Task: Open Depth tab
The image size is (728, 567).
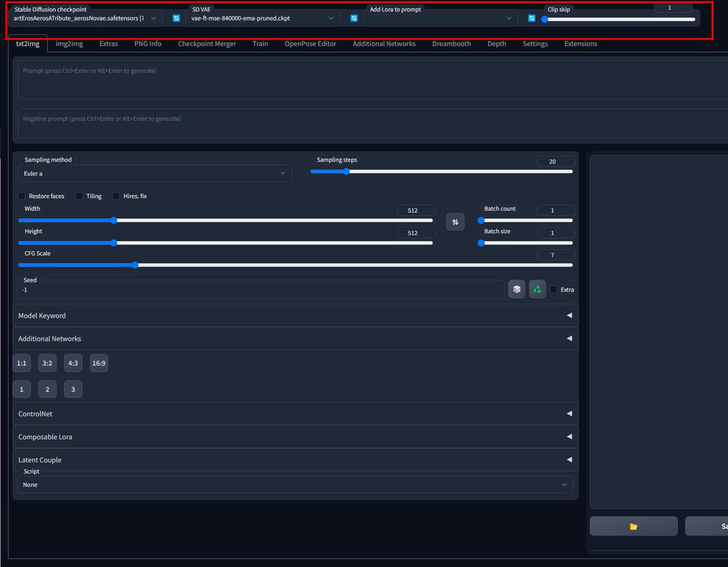Action: 497,44
